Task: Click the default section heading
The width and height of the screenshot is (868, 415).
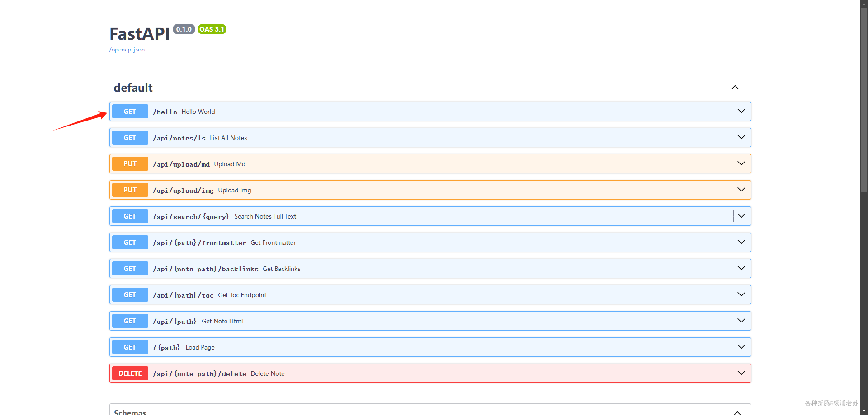Action: click(x=133, y=88)
